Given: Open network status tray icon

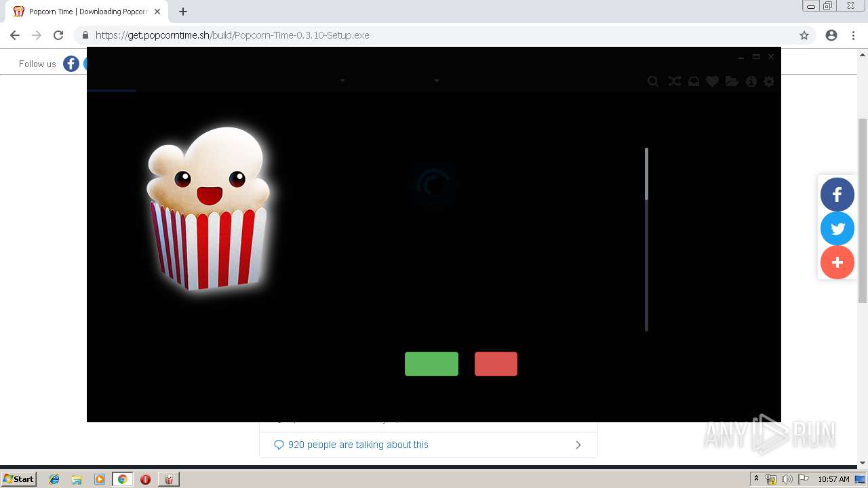Looking at the screenshot, I should click(x=771, y=479).
